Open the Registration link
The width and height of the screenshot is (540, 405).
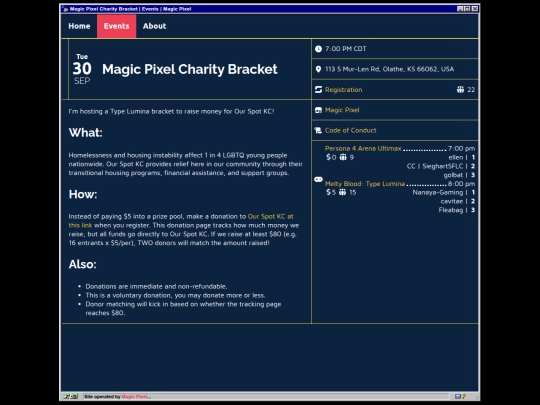pyautogui.click(x=343, y=90)
